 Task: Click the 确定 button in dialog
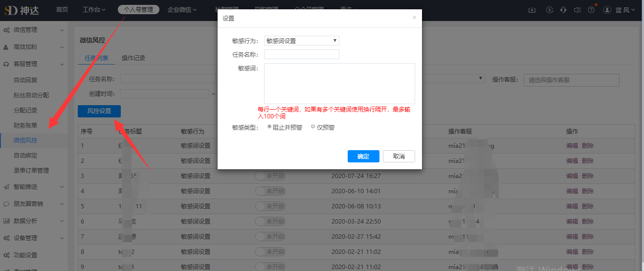[363, 157]
